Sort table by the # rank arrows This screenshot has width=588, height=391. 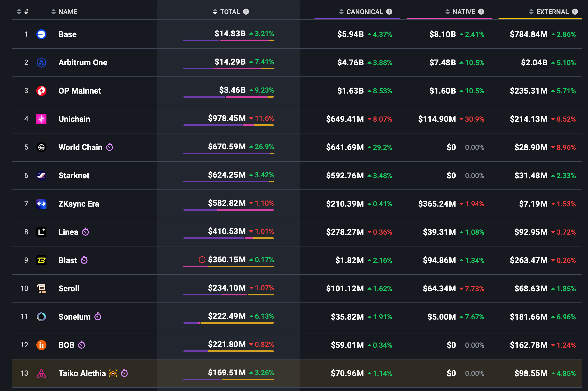pos(19,12)
